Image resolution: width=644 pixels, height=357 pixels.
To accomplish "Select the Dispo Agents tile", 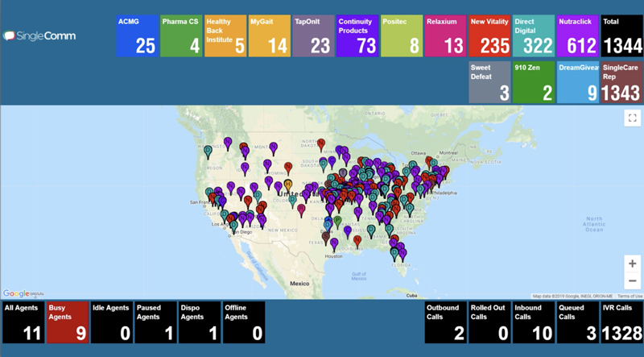I will click(x=200, y=322).
